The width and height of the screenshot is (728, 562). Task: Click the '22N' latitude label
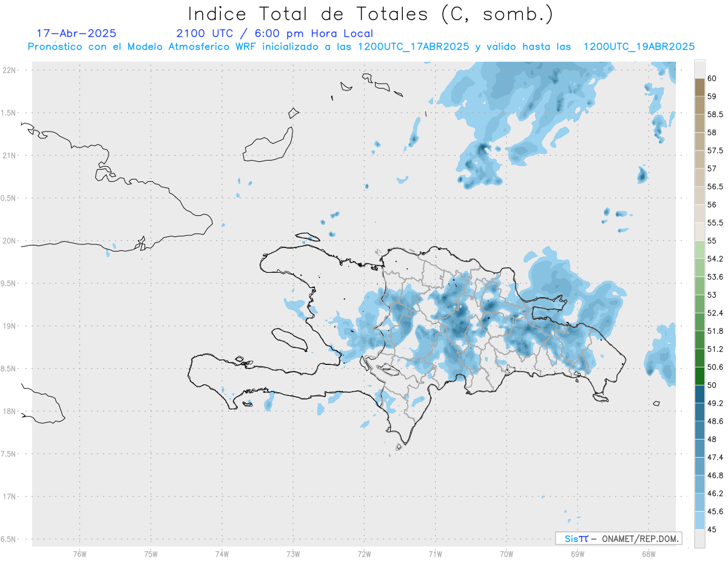tap(10, 70)
